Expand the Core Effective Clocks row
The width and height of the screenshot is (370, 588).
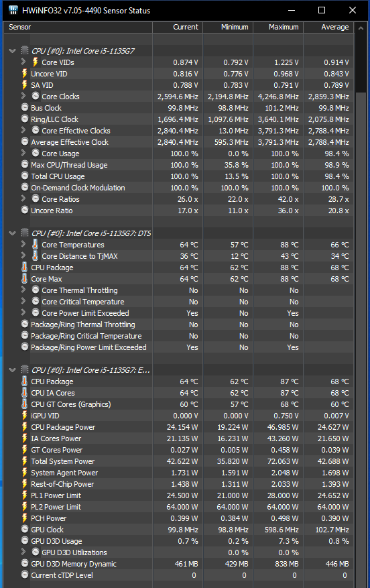(23, 130)
